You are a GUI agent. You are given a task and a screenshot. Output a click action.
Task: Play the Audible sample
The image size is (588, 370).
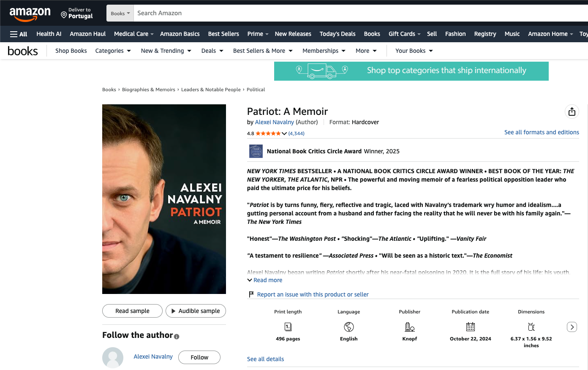pyautogui.click(x=196, y=311)
